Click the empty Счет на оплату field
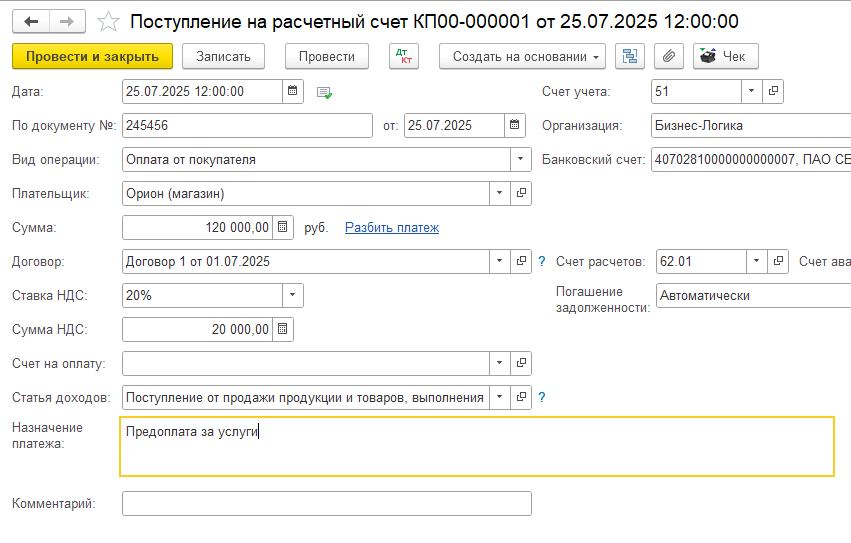This screenshot has height=543, width=851. [x=306, y=363]
